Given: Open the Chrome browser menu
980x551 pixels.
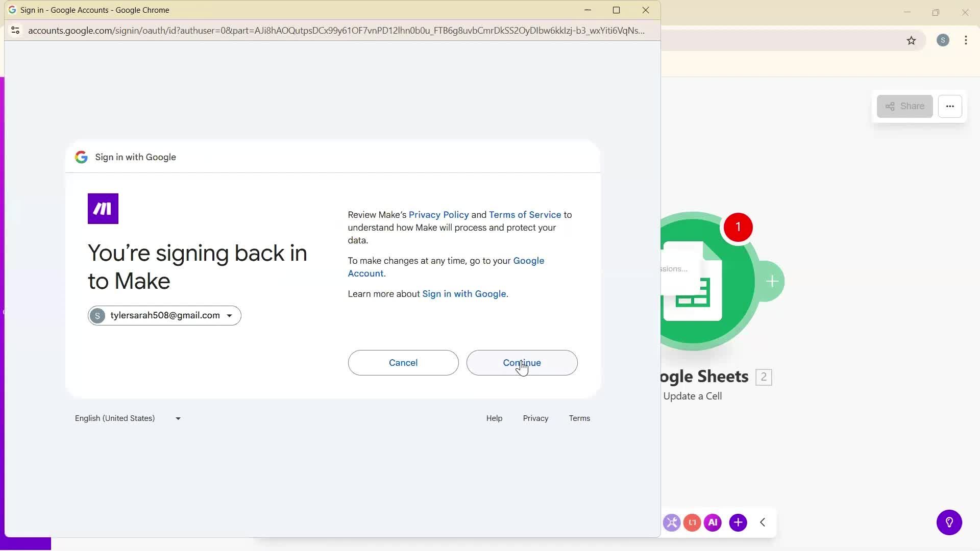Looking at the screenshot, I should (x=966, y=40).
